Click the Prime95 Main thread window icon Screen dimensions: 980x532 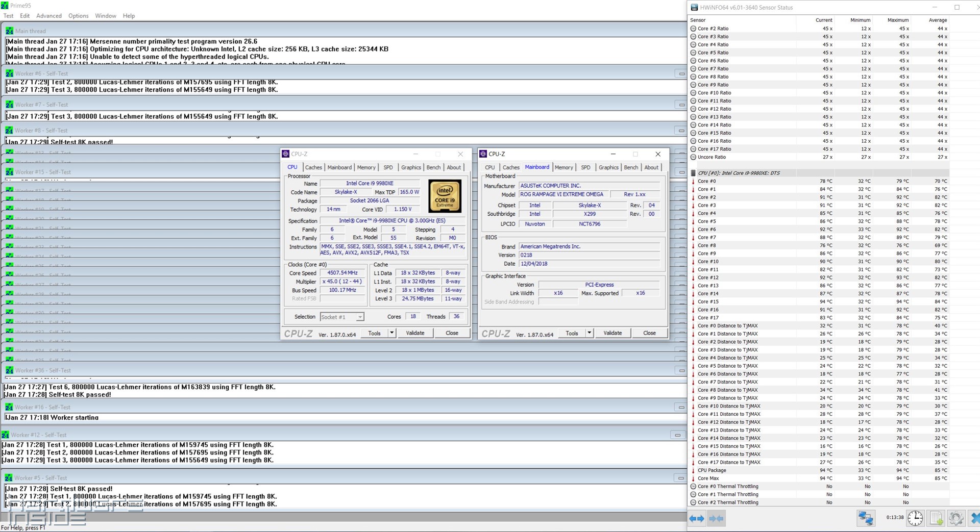click(x=9, y=31)
